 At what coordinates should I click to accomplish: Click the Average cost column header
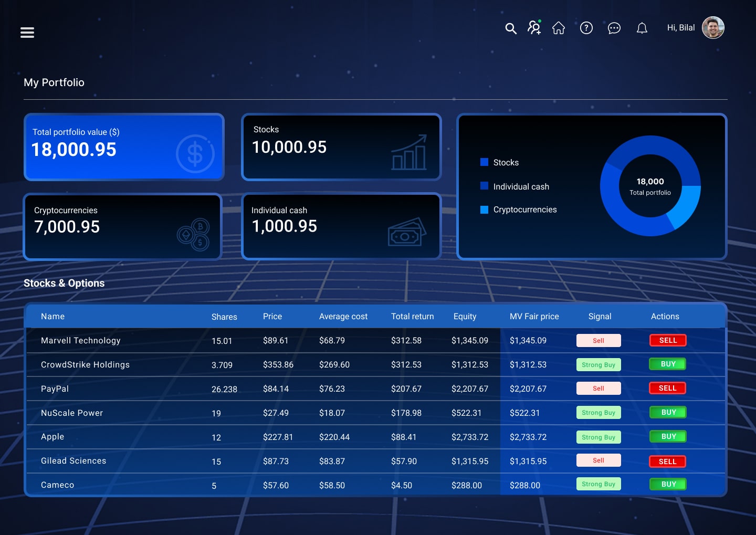[343, 317]
